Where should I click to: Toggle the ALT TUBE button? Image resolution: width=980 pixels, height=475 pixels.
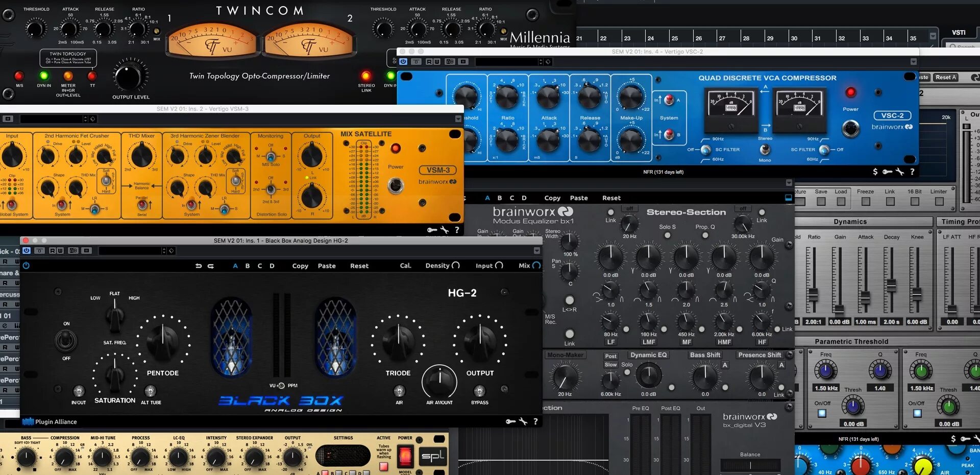pos(150,391)
